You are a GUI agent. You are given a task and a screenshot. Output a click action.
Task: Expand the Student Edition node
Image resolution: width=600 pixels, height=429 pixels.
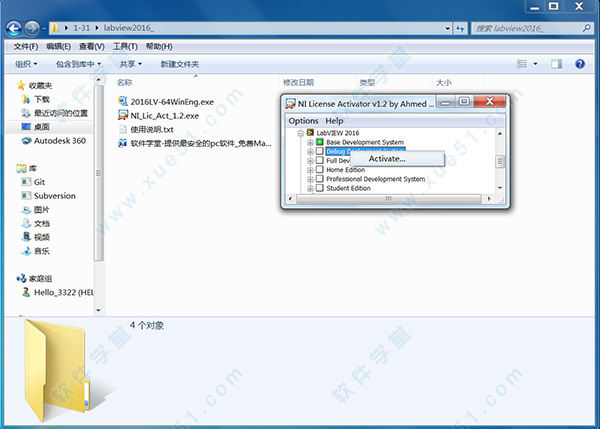click(310, 188)
